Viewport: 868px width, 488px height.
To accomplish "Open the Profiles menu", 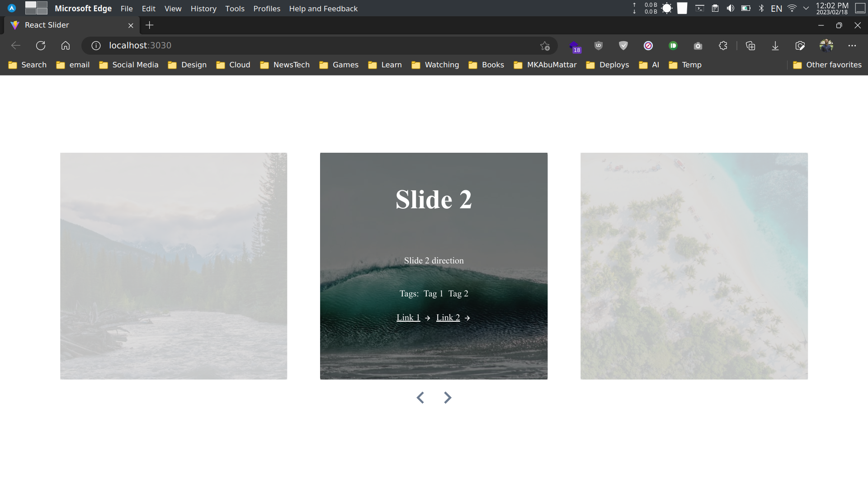I will pos(267,9).
